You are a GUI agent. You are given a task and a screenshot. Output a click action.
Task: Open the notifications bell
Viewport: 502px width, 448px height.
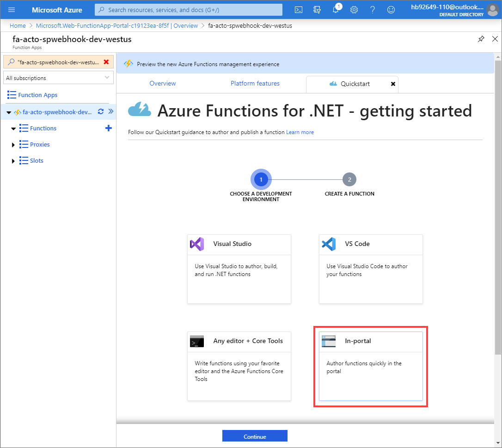336,10
